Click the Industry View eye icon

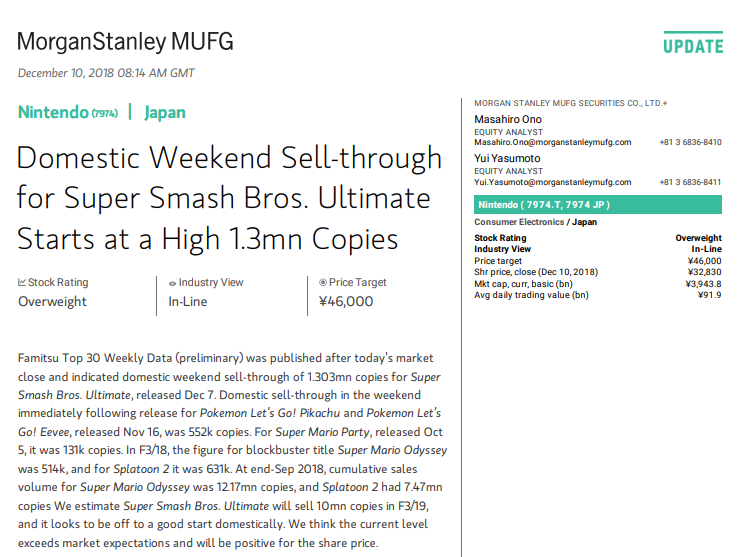point(172,283)
